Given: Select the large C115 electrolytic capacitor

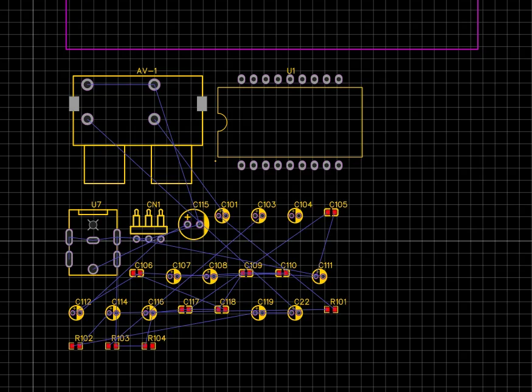Looking at the screenshot, I should [193, 224].
